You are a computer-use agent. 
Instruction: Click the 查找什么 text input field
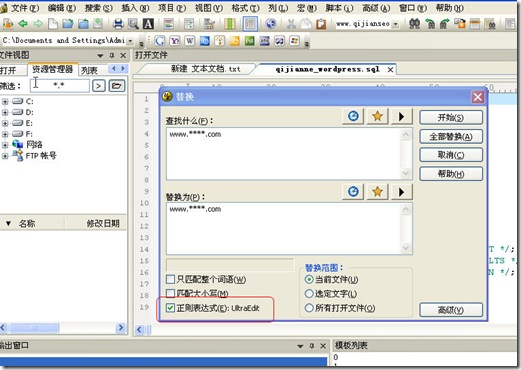click(285, 154)
